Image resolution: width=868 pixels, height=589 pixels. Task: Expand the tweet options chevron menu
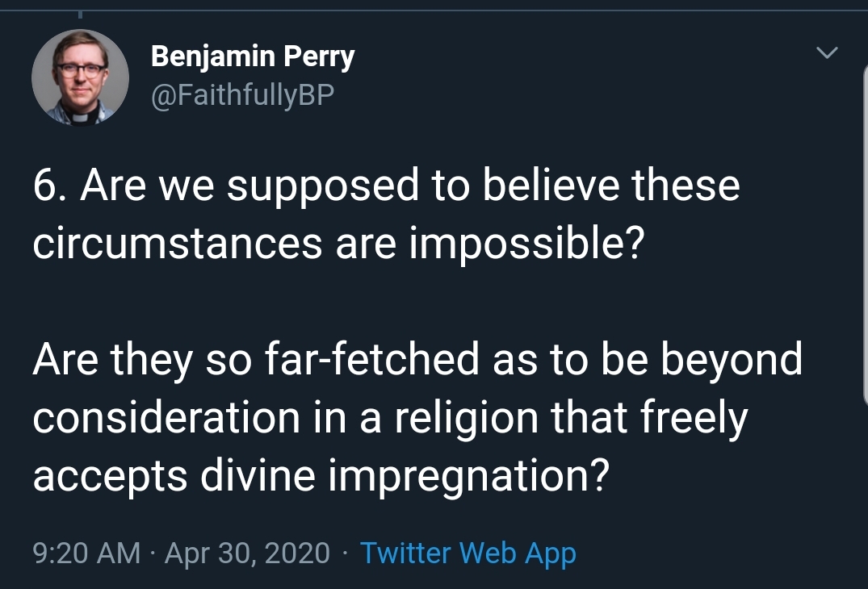point(828,54)
